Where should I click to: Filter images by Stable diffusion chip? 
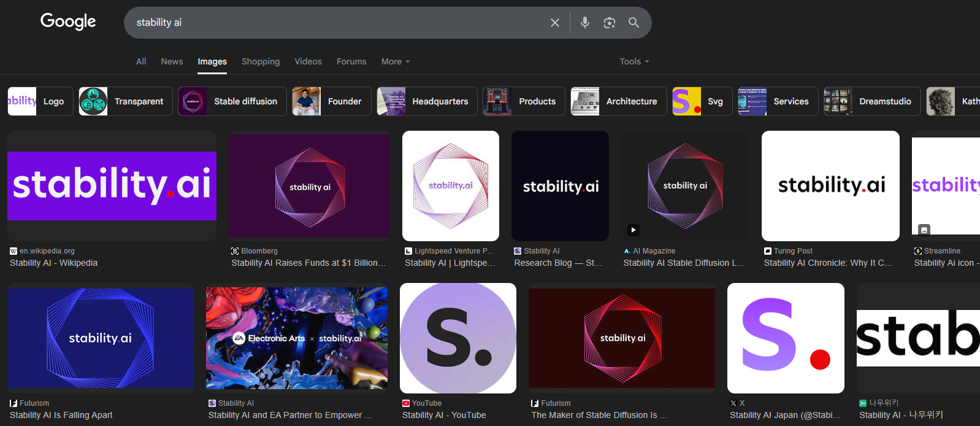coord(232,101)
